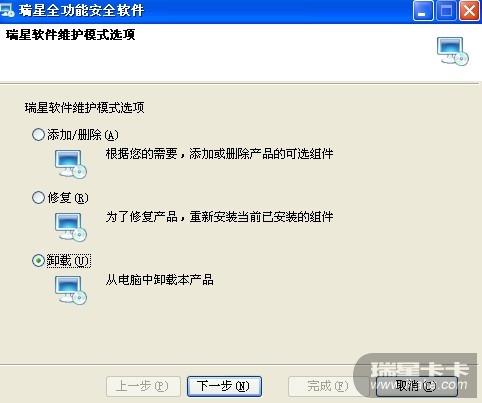
Task: Close the dialog with the red X
Action: tap(469, 11)
